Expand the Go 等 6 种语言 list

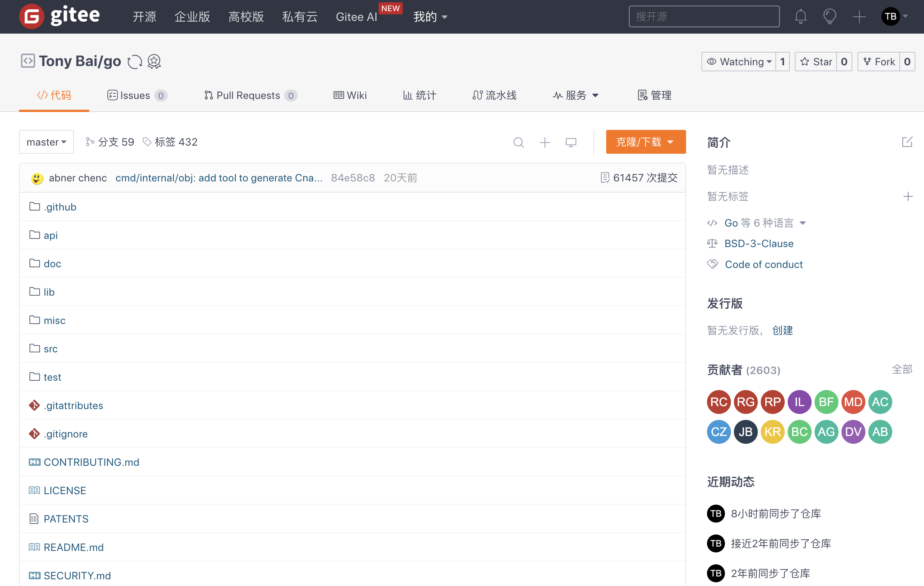tap(765, 223)
